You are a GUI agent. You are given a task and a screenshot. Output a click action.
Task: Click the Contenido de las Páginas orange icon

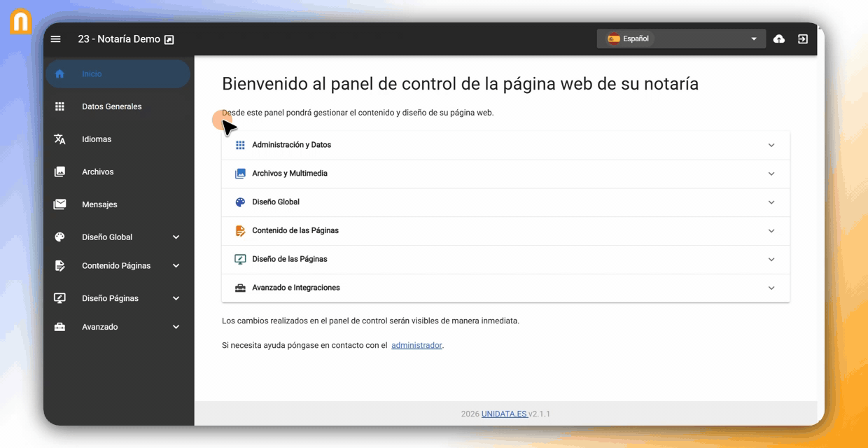240,231
